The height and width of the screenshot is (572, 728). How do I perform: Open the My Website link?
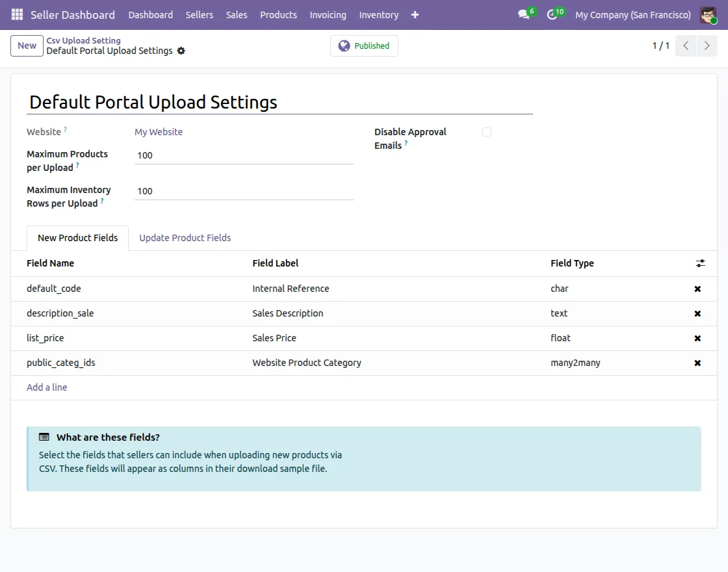[159, 132]
